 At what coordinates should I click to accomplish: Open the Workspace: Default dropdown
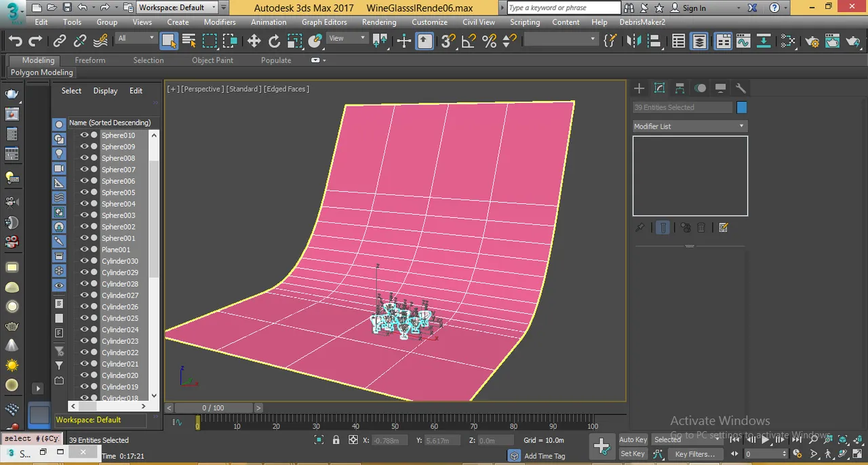click(x=178, y=7)
